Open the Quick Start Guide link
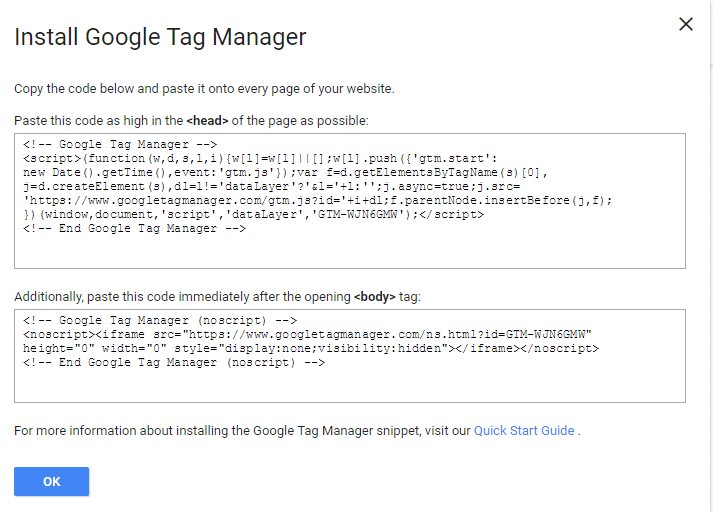 click(x=524, y=431)
